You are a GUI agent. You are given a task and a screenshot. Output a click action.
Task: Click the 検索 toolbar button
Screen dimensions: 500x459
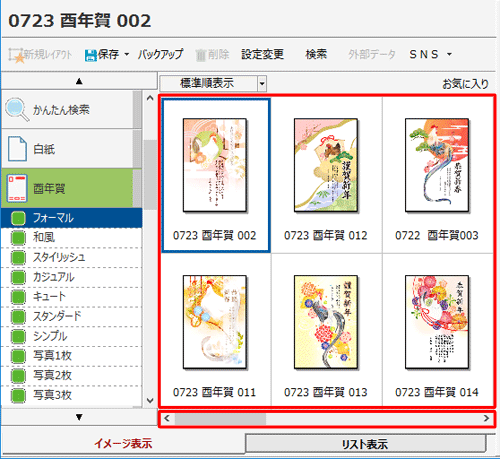coord(316,54)
